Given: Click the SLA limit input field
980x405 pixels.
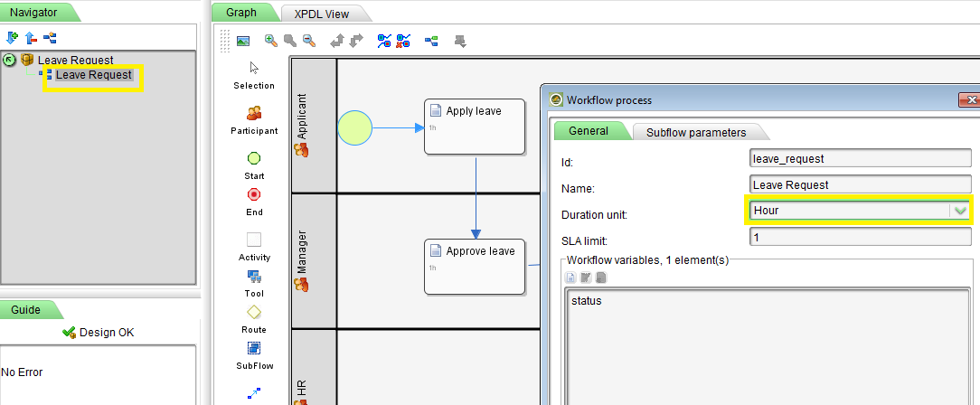Looking at the screenshot, I should click(x=860, y=237).
